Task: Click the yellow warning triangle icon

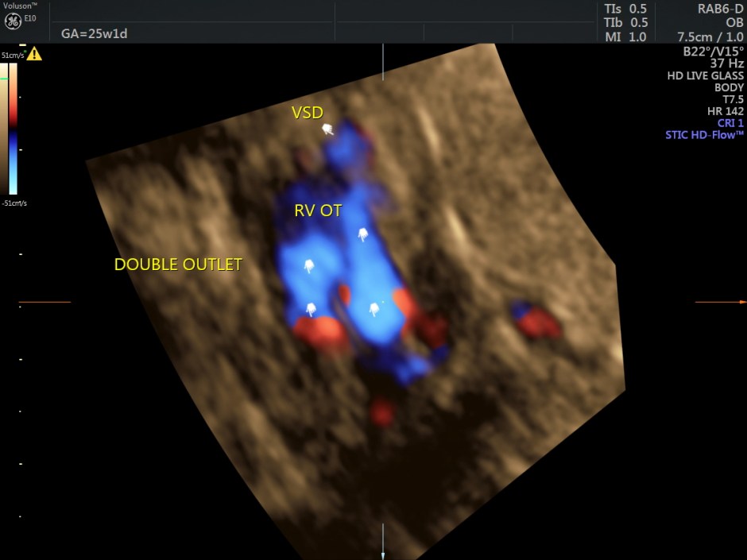Action: (x=34, y=54)
